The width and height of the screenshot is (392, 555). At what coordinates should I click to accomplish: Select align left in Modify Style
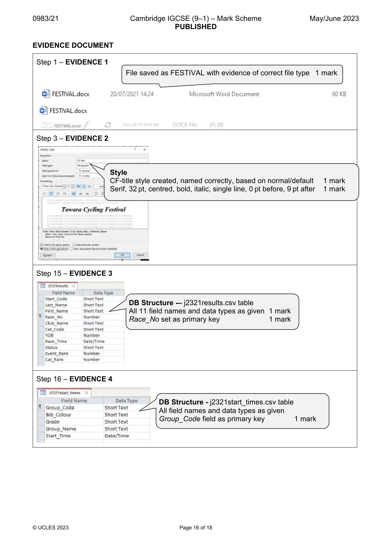(44, 194)
